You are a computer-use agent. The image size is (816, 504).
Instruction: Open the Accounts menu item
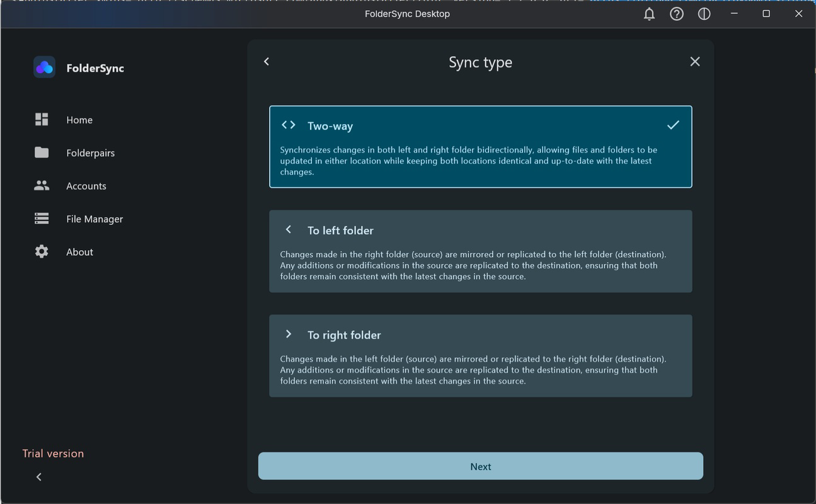(x=86, y=186)
